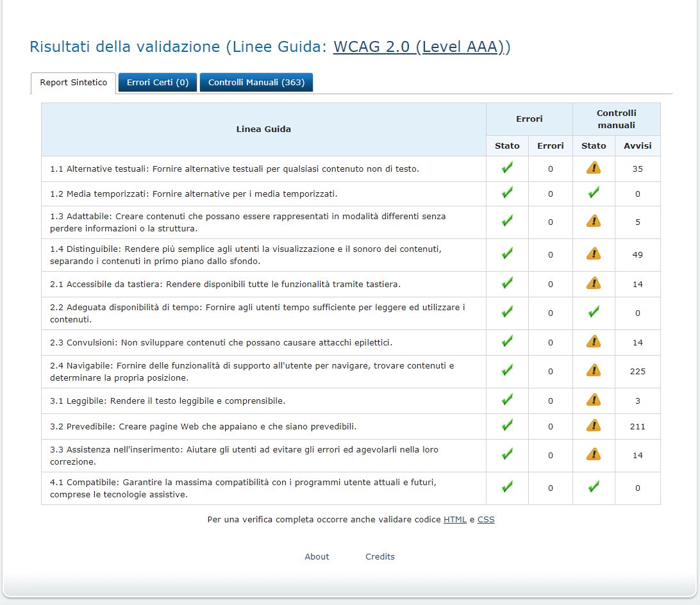
Task: Open the WCAG 2.0 (Level AAA) link
Action: 421,47
